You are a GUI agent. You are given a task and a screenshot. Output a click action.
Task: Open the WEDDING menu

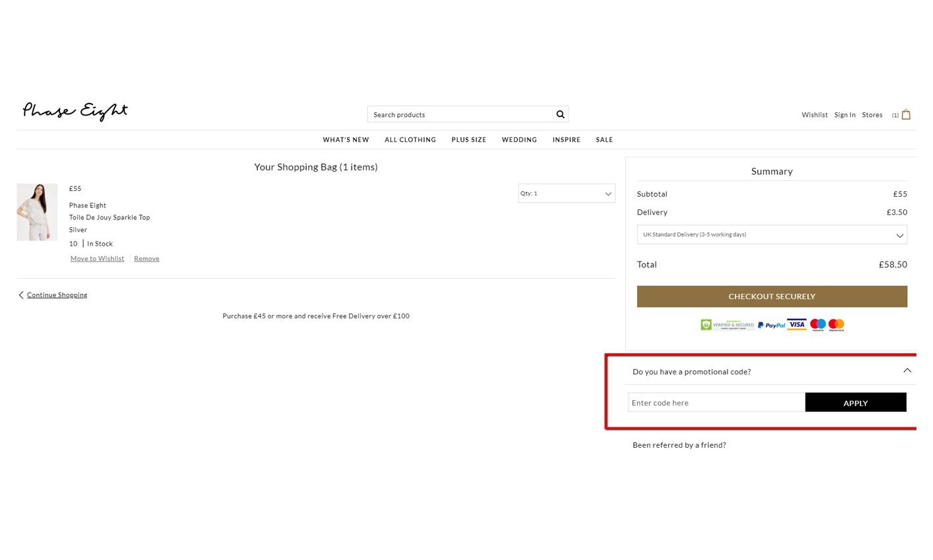519,139
